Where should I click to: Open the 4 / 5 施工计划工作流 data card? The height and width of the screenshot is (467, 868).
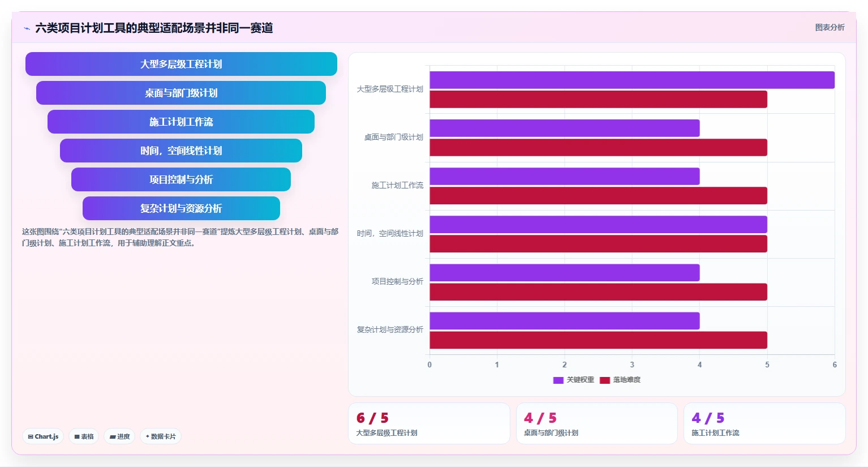pyautogui.click(x=764, y=423)
